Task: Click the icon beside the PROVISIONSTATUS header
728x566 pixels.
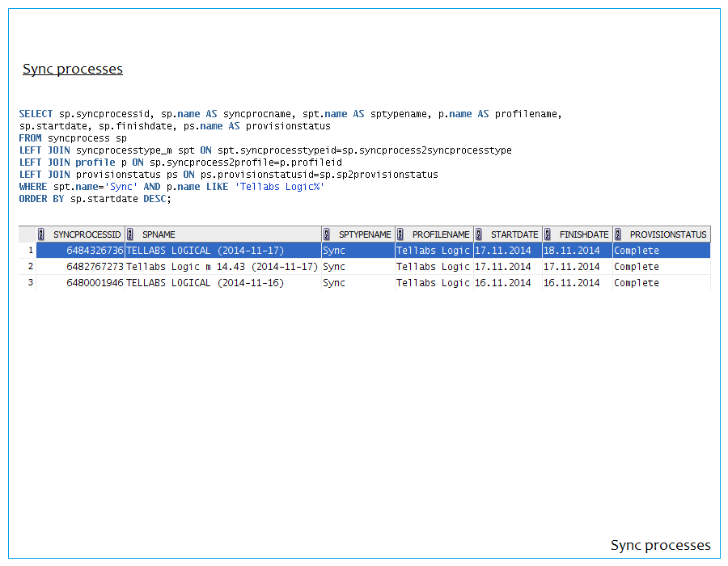Action: 618,234
